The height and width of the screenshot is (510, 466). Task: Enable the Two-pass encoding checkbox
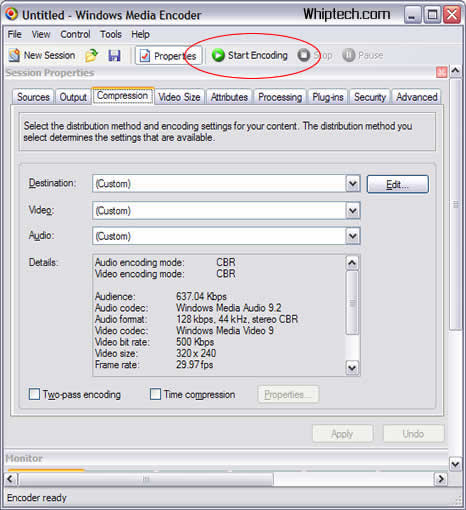tap(34, 394)
